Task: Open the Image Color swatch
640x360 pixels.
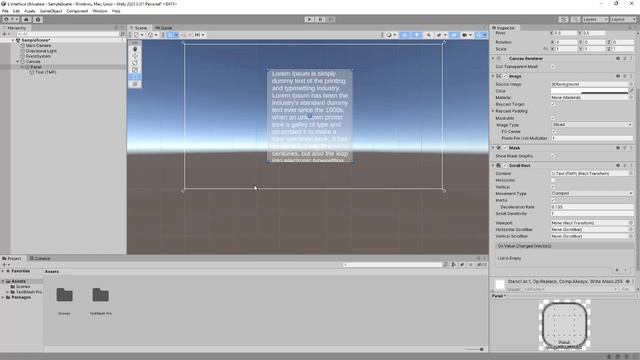Action: pyautogui.click(x=589, y=91)
